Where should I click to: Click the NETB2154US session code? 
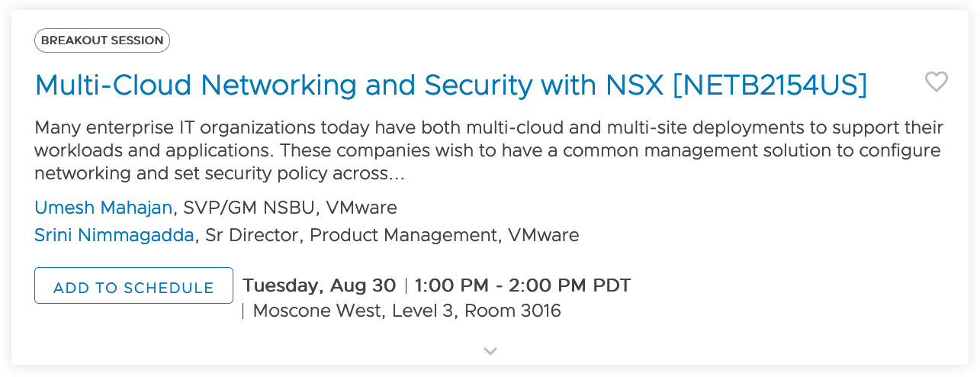coord(770,85)
